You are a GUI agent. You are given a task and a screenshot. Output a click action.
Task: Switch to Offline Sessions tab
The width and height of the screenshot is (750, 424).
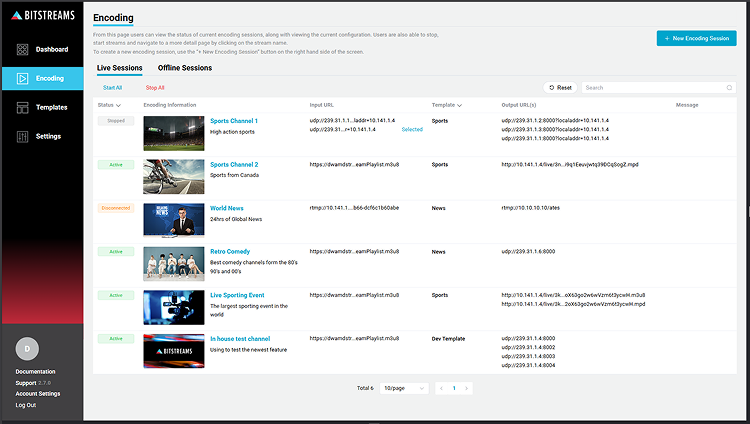point(185,68)
